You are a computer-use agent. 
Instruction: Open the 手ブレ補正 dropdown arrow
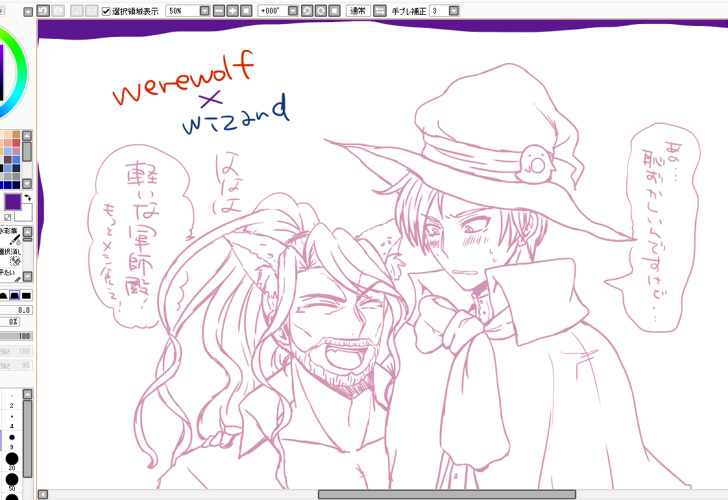click(454, 11)
